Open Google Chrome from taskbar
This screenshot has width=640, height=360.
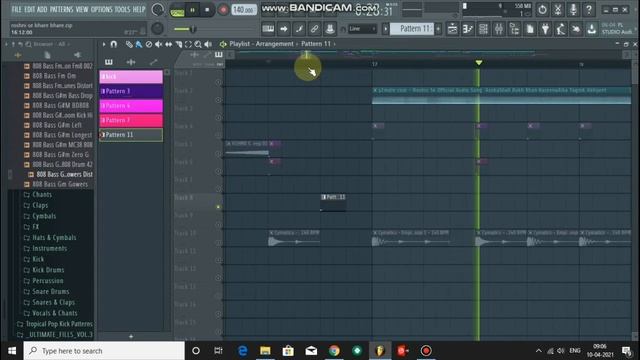tap(334, 351)
